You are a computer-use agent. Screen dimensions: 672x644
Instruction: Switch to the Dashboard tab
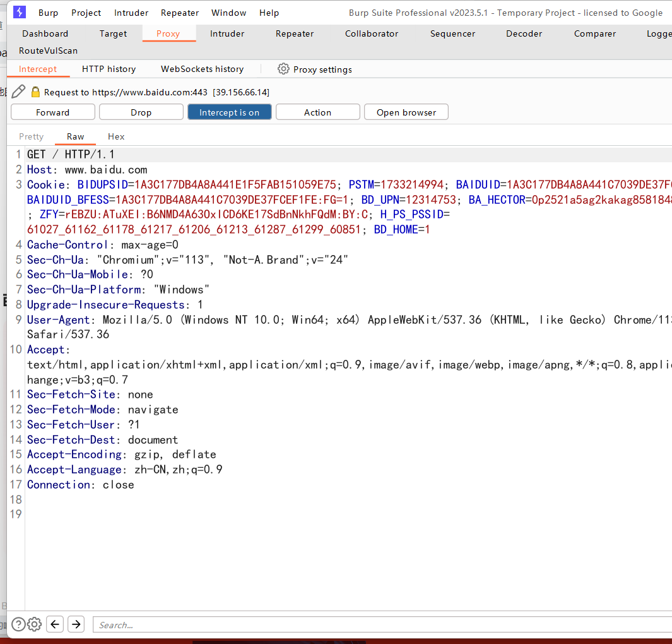click(x=45, y=33)
